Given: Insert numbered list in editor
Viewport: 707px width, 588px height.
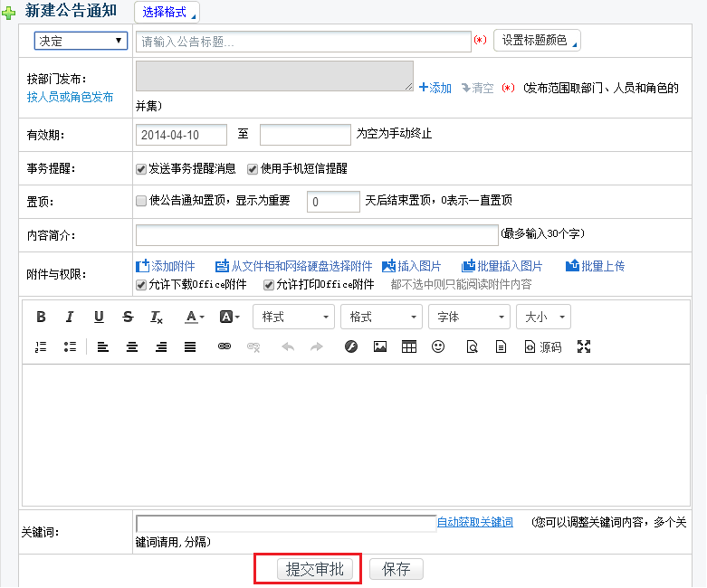Looking at the screenshot, I should (x=41, y=346).
